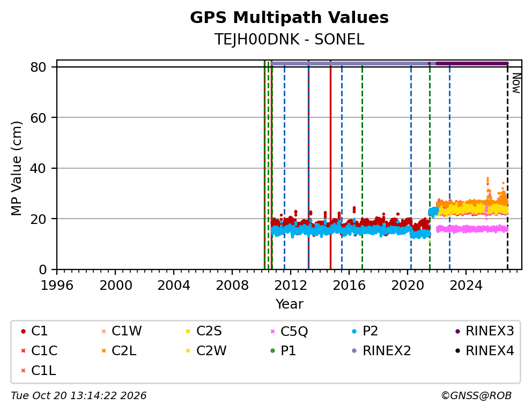Select the C1C legend entry
Screen dimensions: 532x412
tap(39, 351)
